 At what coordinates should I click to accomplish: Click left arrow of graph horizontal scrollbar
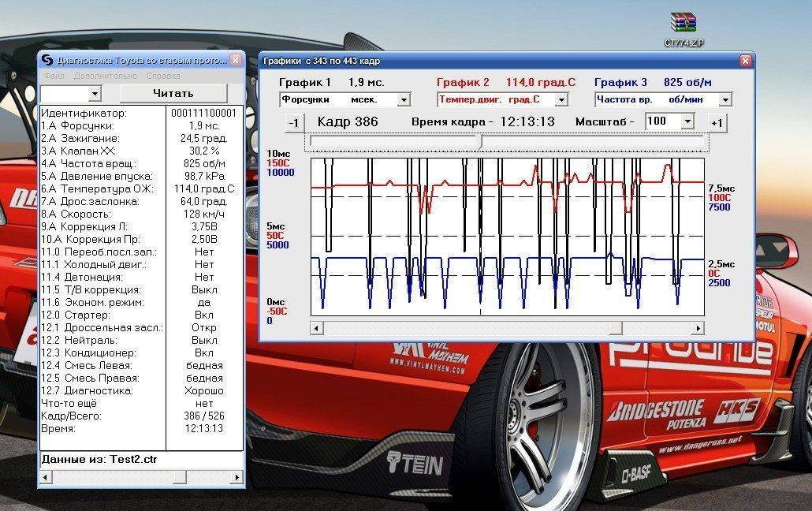coord(317,328)
